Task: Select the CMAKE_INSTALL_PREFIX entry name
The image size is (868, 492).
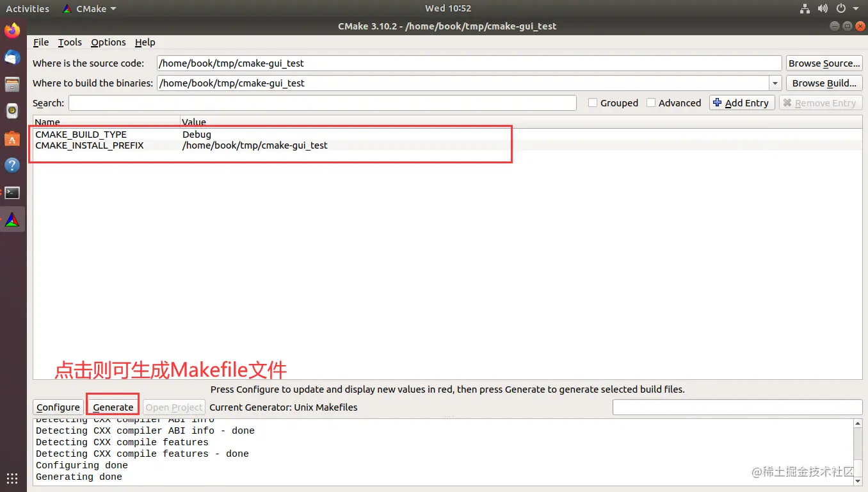Action: click(x=90, y=145)
